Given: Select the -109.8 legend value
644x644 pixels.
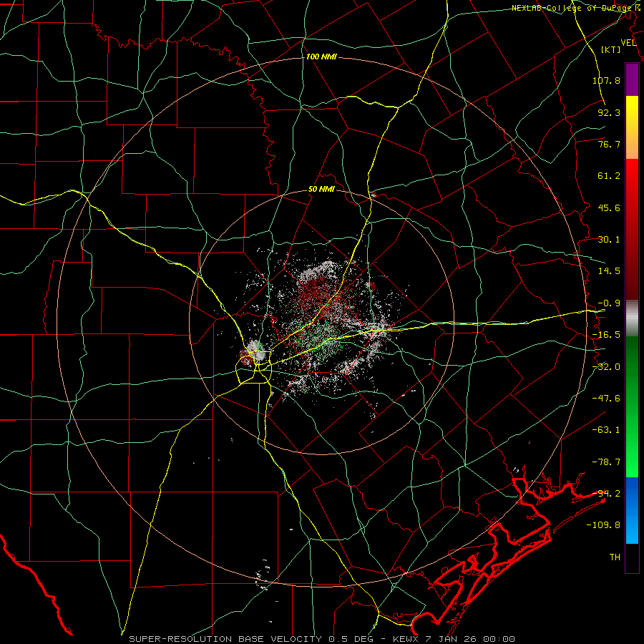Looking at the screenshot, I should pyautogui.click(x=603, y=525).
